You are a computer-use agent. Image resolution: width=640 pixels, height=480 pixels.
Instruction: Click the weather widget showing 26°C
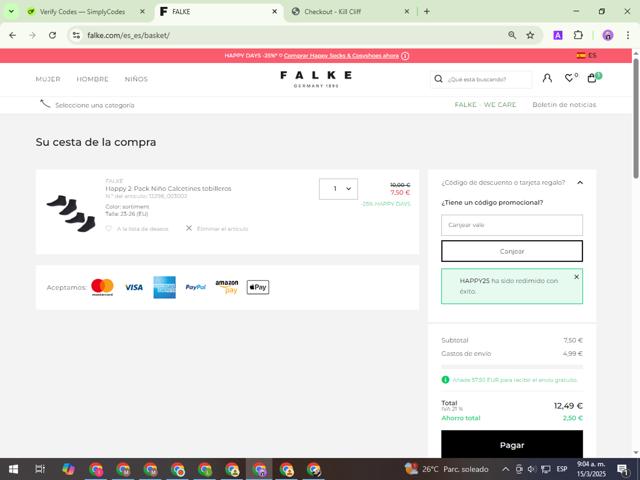[447, 469]
